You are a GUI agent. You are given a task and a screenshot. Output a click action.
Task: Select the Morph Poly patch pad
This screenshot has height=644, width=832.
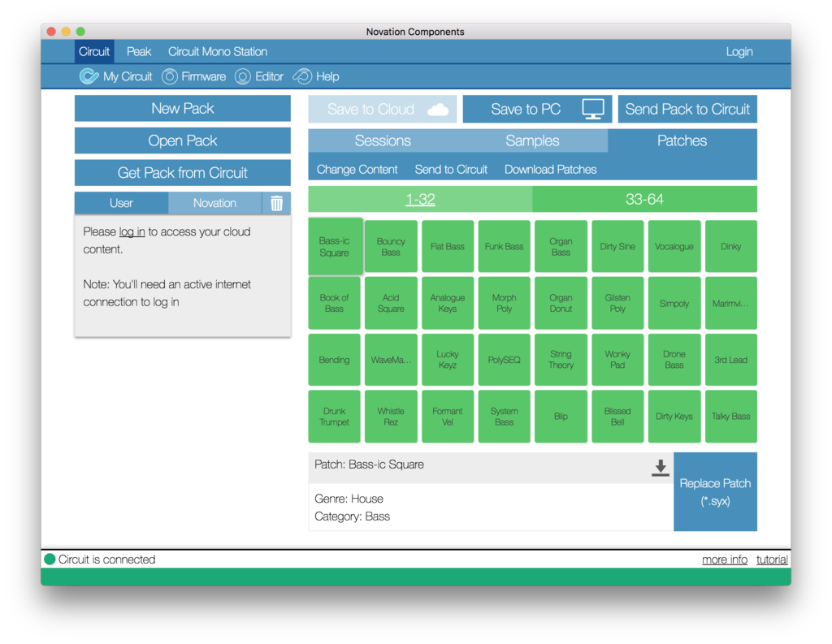point(504,303)
